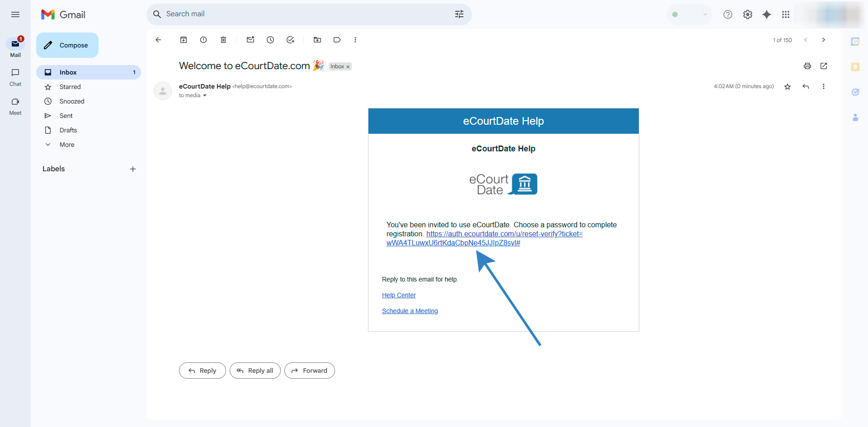This screenshot has height=427, width=868.
Task: Open the Drafts folder
Action: coord(89,130)
